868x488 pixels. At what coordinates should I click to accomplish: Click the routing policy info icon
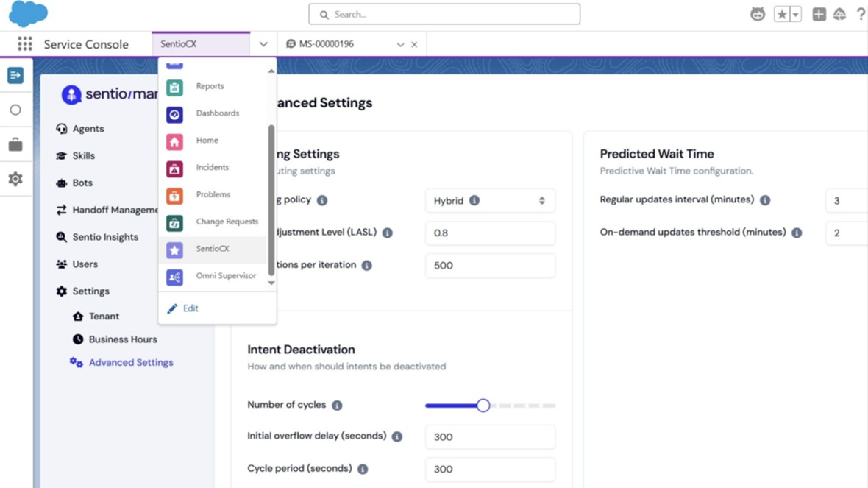(322, 200)
